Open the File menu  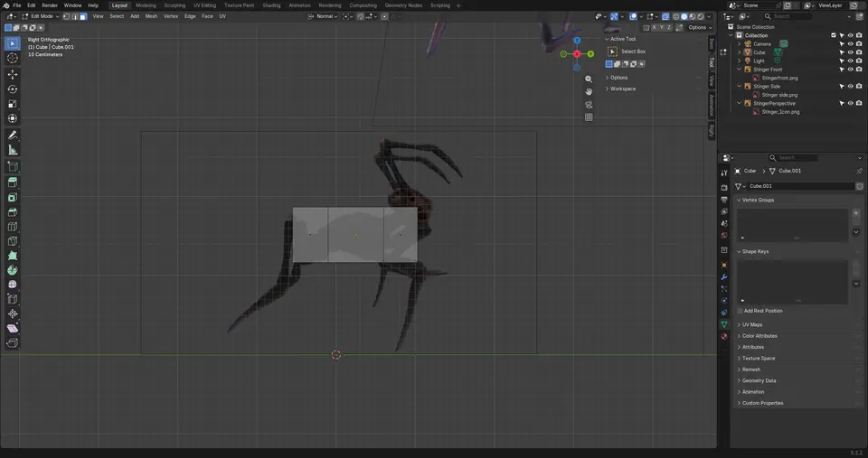(x=17, y=5)
